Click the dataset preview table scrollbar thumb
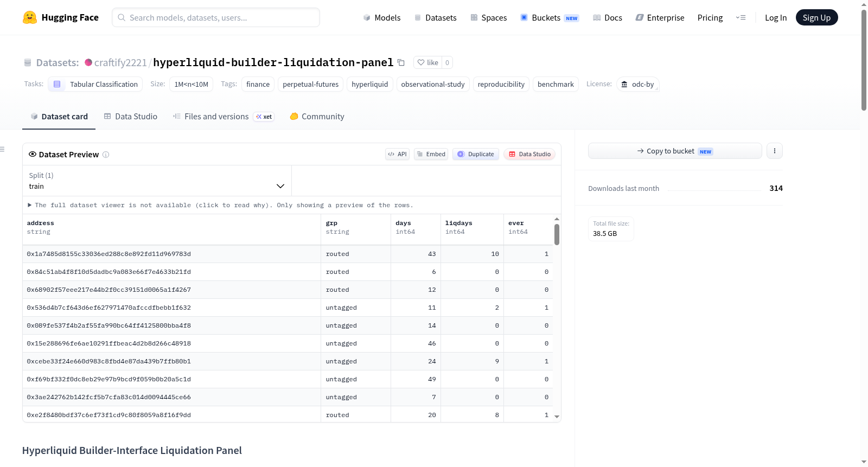 click(x=557, y=234)
